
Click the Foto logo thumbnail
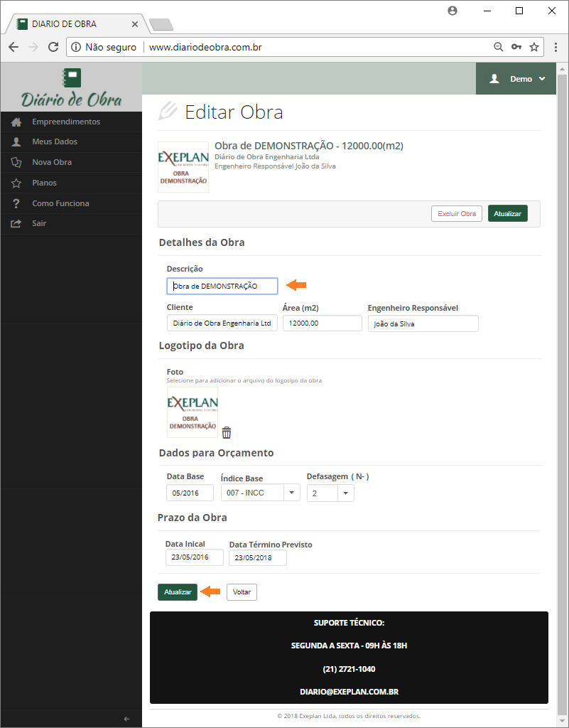(193, 412)
